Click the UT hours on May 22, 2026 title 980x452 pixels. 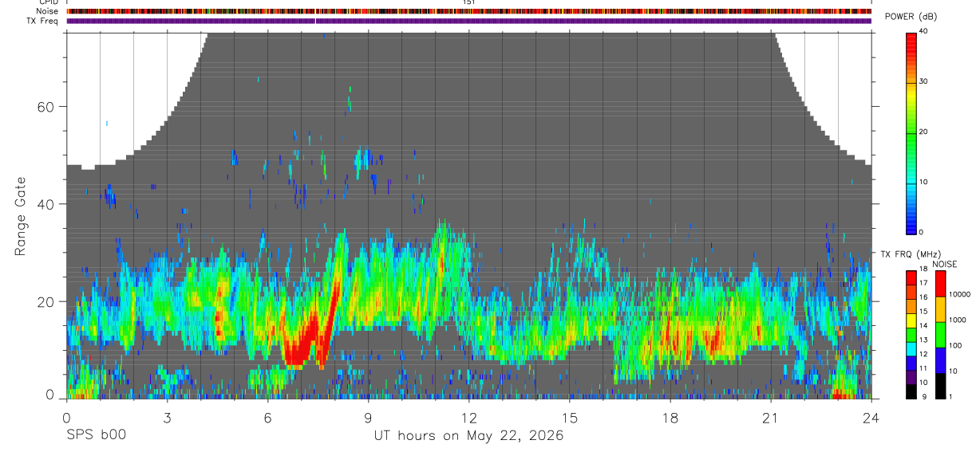pyautogui.click(x=468, y=436)
